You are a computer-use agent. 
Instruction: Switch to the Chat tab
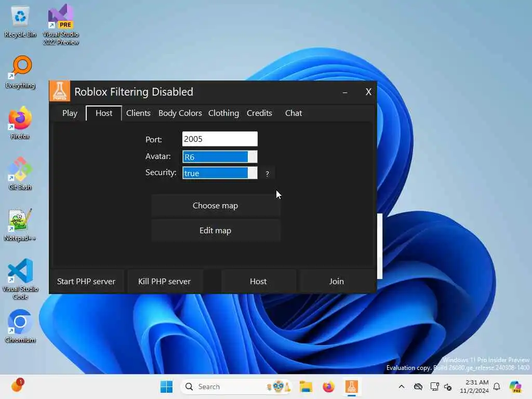[x=294, y=113]
